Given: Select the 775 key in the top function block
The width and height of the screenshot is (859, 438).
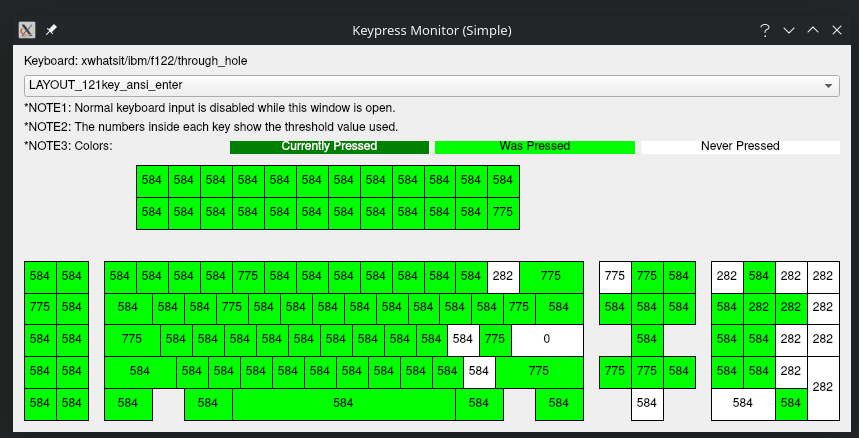Looking at the screenshot, I should click(x=503, y=212).
